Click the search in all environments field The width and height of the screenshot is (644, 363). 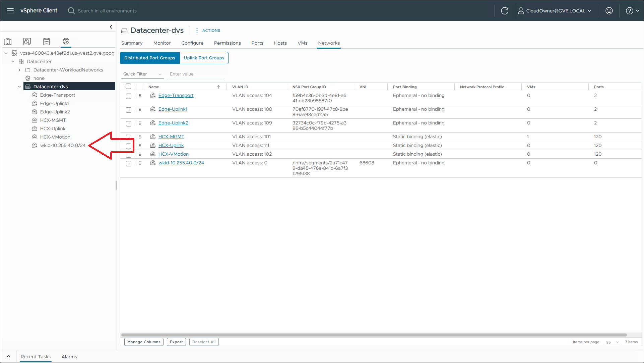(107, 11)
